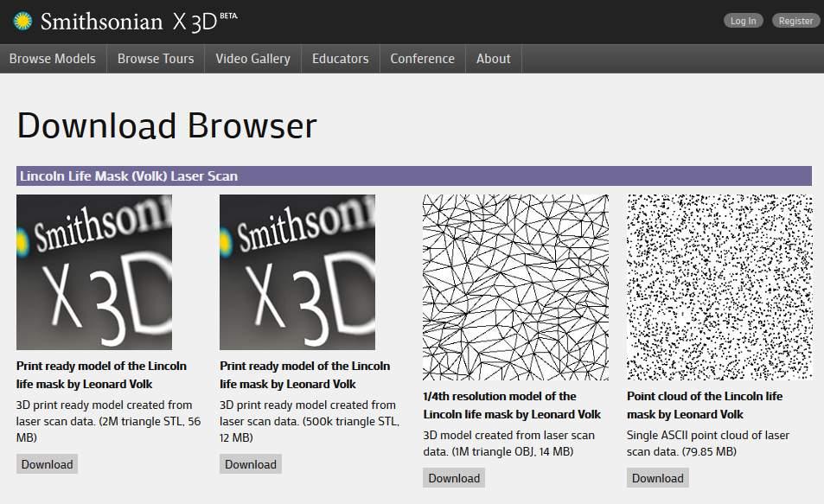Click the Point cloud of the Lincoln title
824x504 pixels.
click(x=705, y=405)
